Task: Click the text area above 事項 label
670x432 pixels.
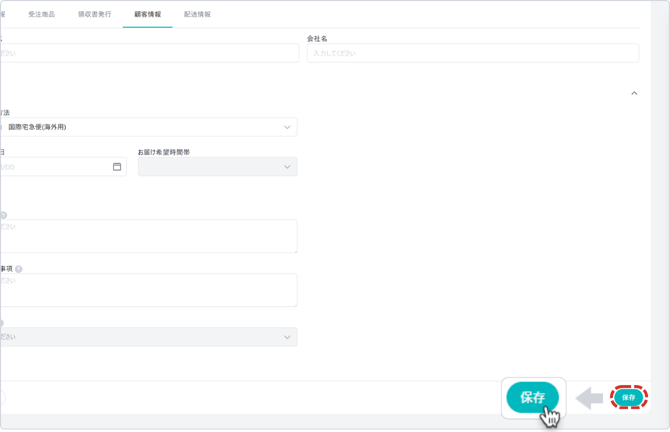Action: tap(148, 236)
